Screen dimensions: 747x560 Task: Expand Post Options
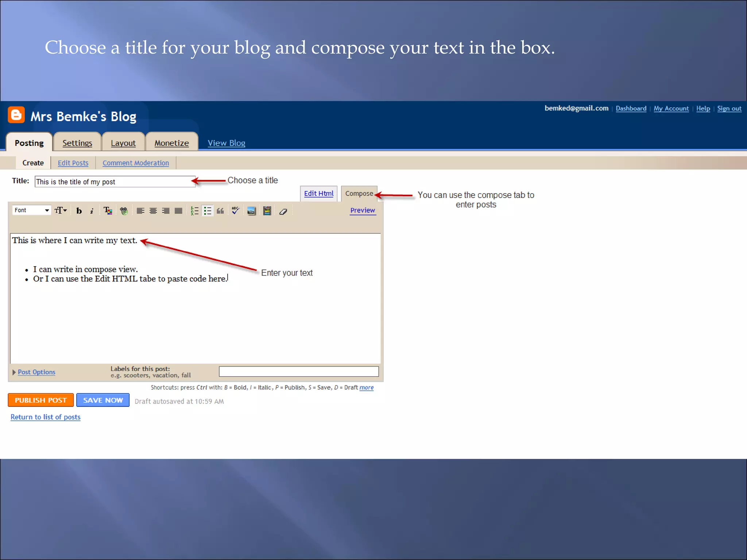point(34,372)
